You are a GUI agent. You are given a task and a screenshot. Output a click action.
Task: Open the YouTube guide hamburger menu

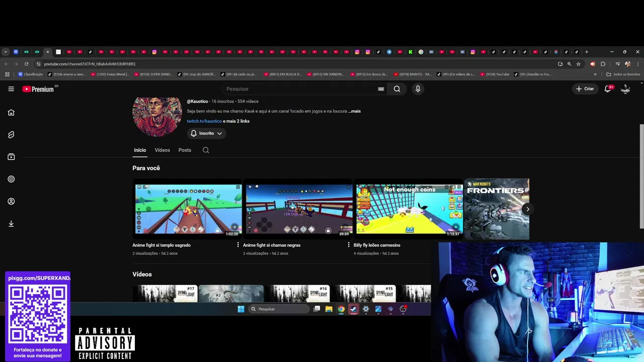[11, 89]
